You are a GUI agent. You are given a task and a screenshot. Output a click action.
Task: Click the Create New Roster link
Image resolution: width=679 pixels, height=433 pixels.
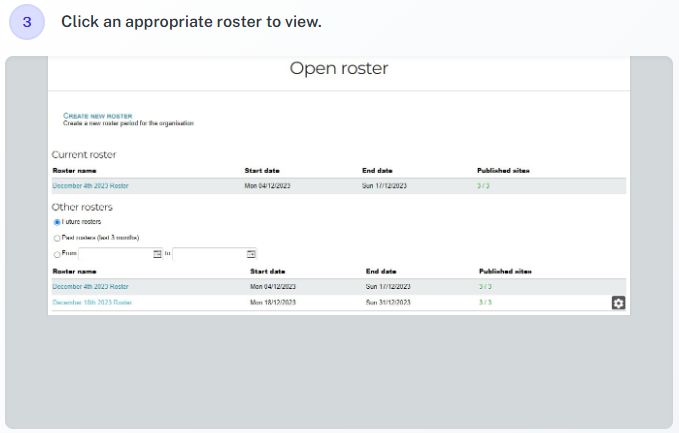[x=97, y=116]
